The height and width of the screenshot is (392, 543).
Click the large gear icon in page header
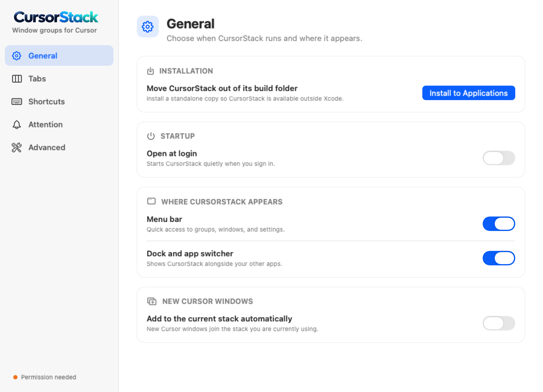(x=148, y=27)
